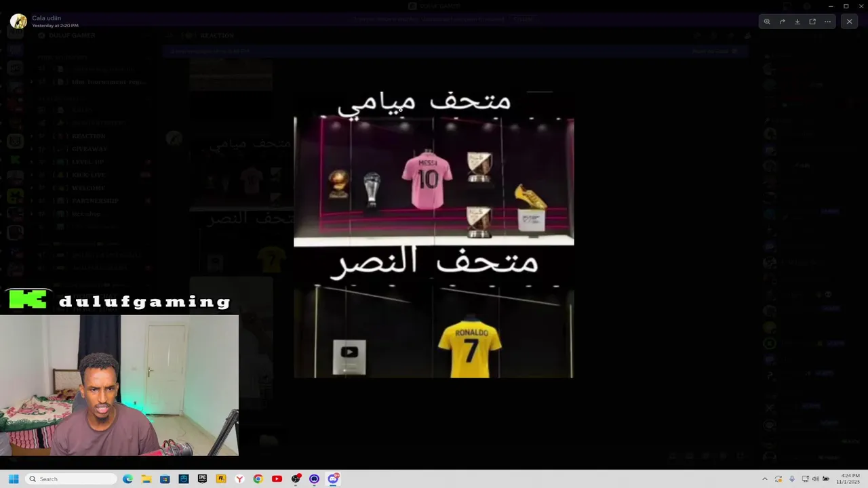Launch Epic Games Launcher from taskbar
Viewport: 868px width, 488px height.
click(202, 479)
